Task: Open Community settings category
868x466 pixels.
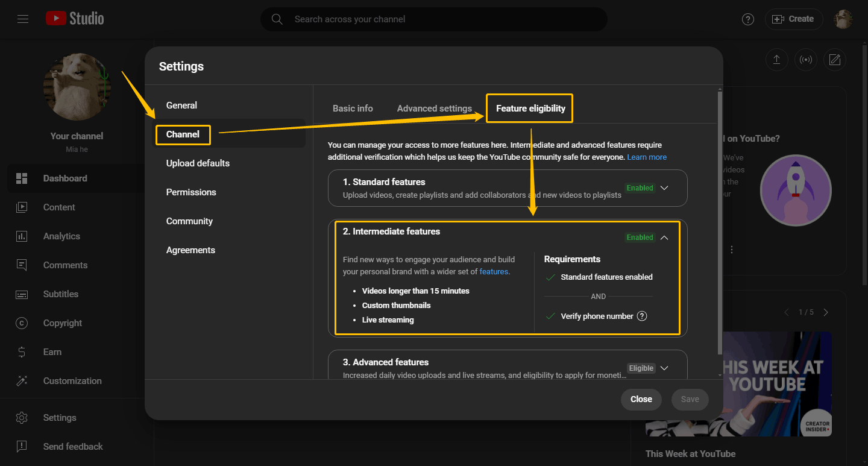Action: (229, 221)
